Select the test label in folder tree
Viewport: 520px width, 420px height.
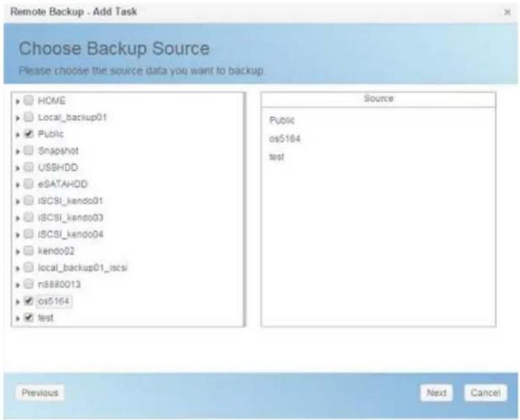pos(46,318)
